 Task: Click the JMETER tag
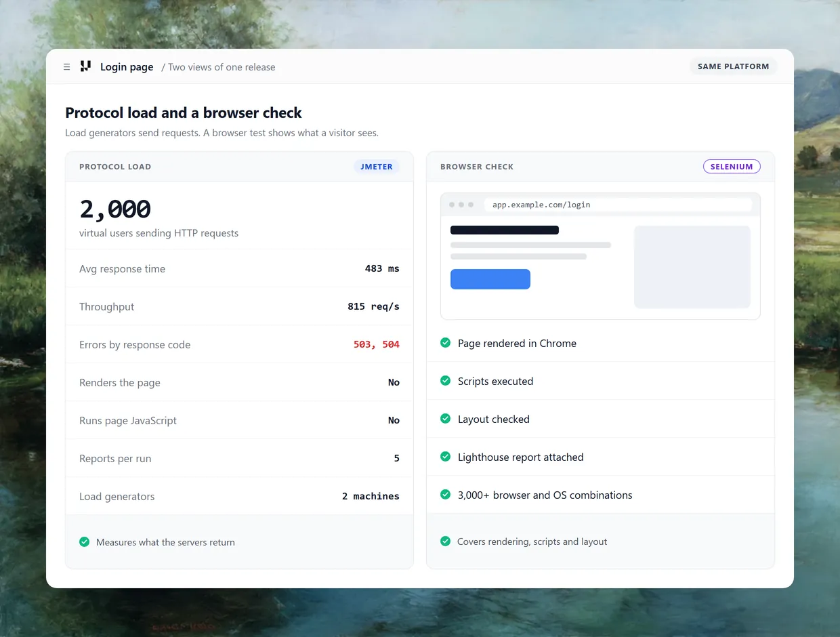[x=377, y=167]
